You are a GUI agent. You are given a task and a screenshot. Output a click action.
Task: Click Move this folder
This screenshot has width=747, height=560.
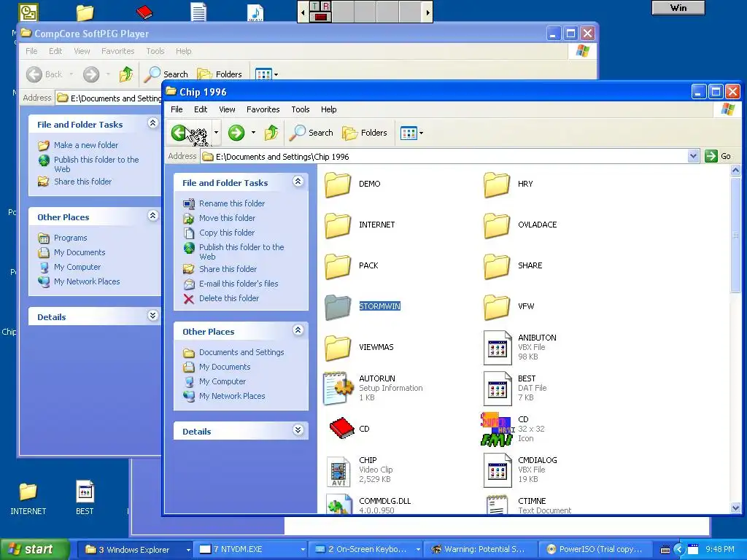[x=227, y=218]
